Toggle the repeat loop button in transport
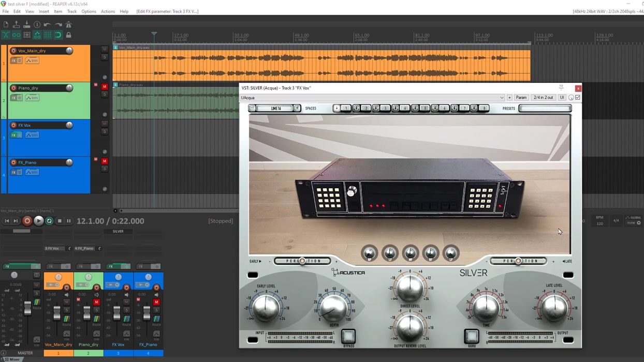Screen dimensions: 644x362 coord(49,221)
